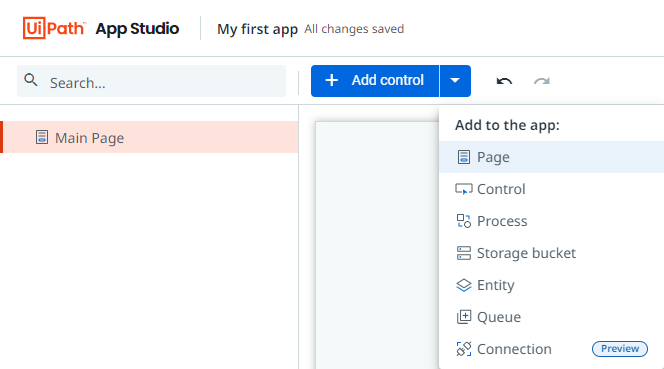Redo the last change

542,81
